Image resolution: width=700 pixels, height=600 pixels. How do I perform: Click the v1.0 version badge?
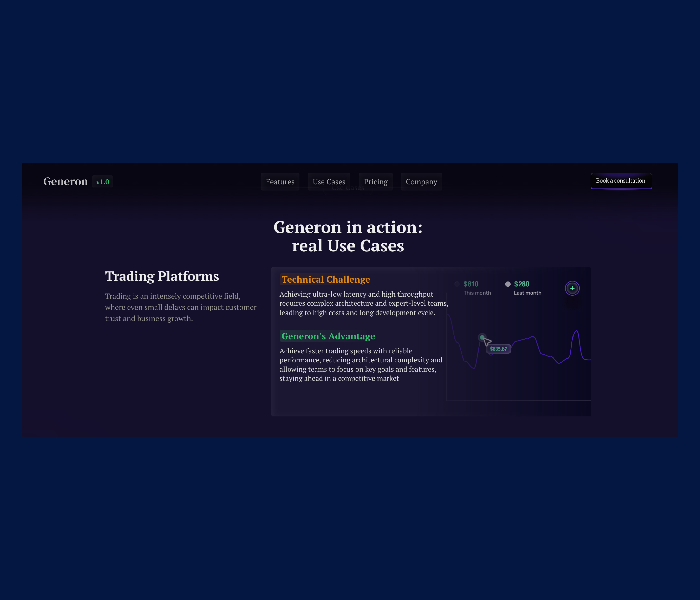click(102, 182)
